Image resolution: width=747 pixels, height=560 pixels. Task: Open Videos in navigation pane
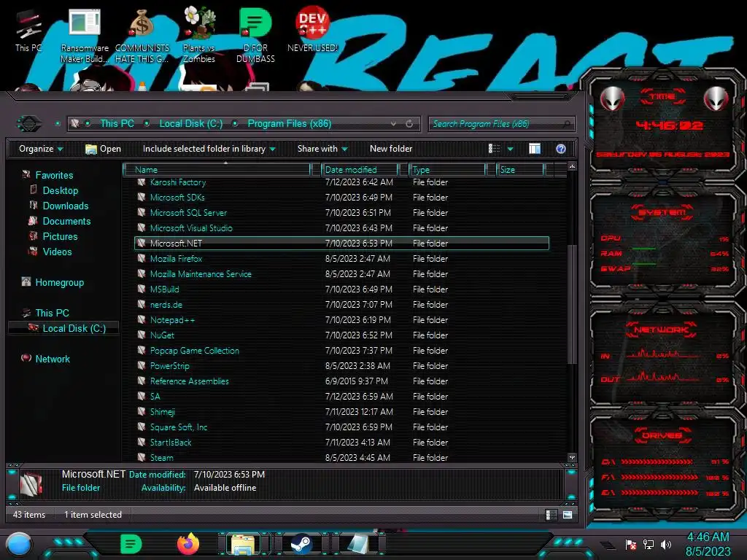57,252
